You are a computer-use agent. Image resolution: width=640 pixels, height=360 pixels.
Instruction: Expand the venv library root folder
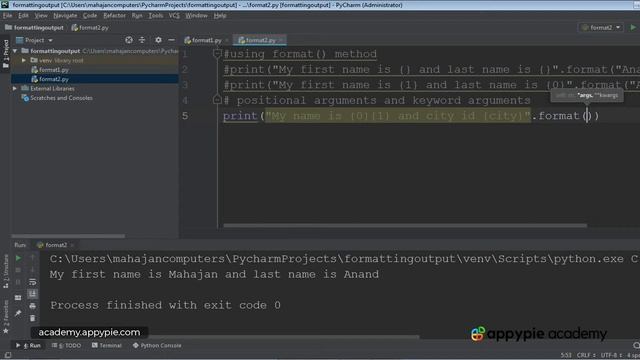tap(24, 60)
